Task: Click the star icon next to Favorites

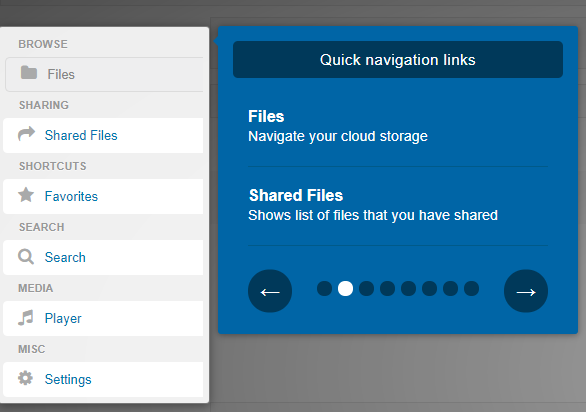Action: tap(26, 195)
